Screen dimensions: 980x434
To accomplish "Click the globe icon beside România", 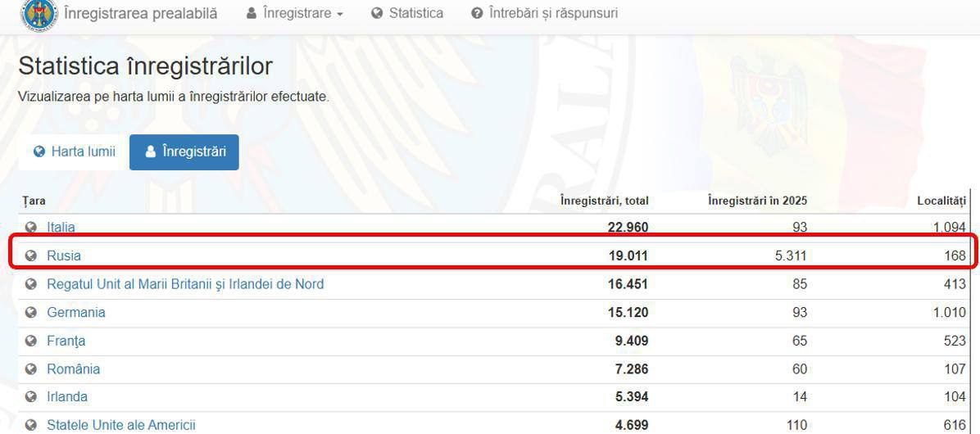I will tap(31, 368).
